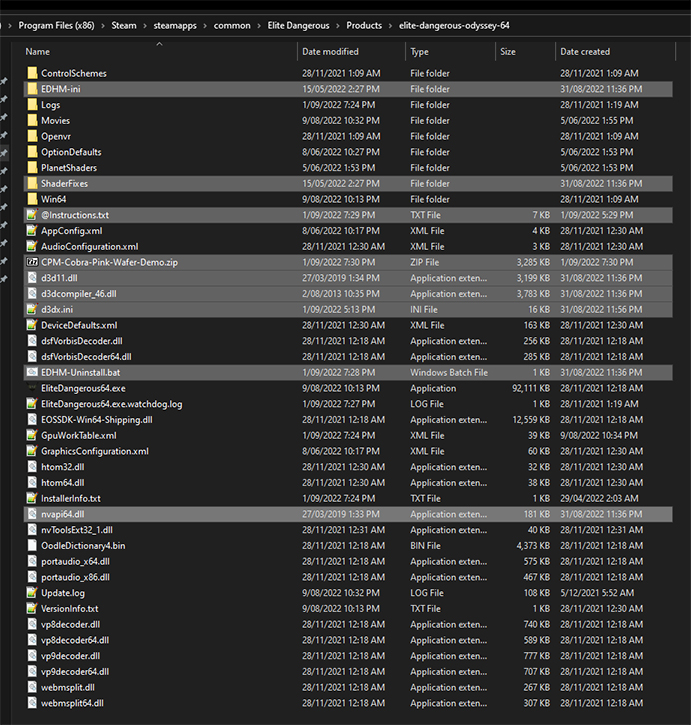Select vp9decoder.dll file name
Viewport: 691px width, 725px height.
[x=71, y=656]
